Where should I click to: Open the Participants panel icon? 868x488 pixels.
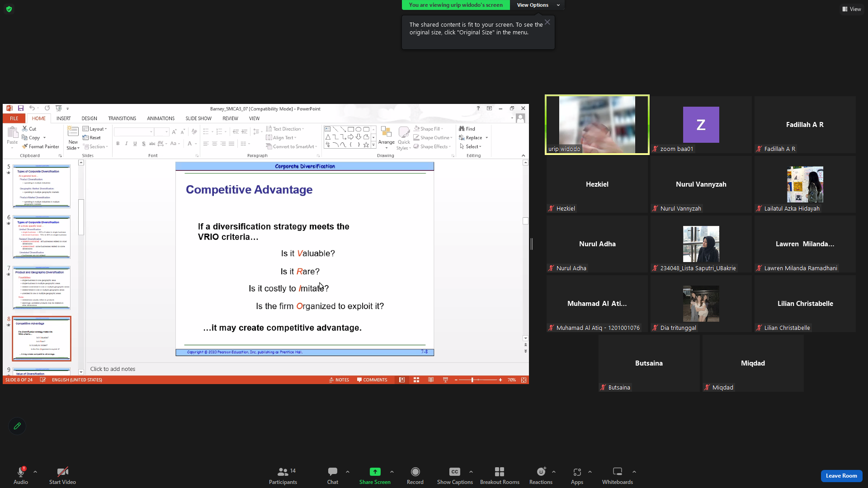(x=283, y=472)
